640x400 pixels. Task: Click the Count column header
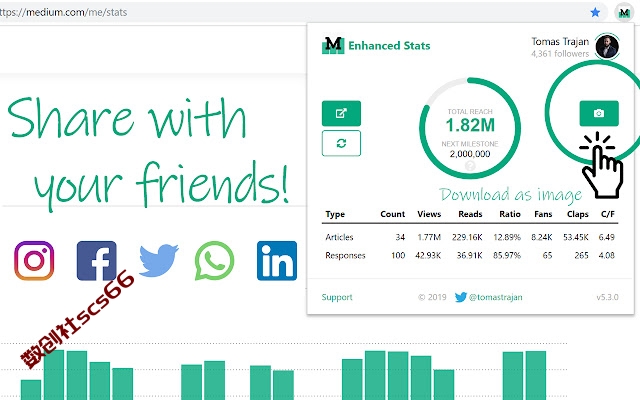393,214
